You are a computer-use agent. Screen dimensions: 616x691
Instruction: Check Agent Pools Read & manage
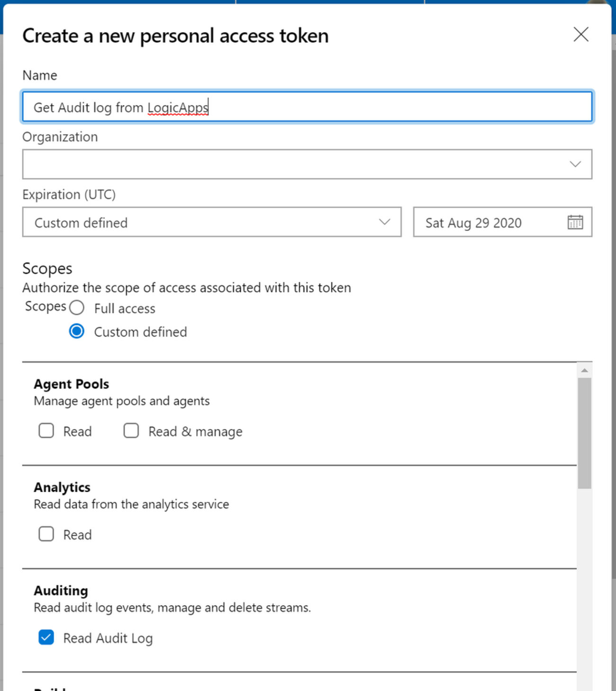(131, 431)
